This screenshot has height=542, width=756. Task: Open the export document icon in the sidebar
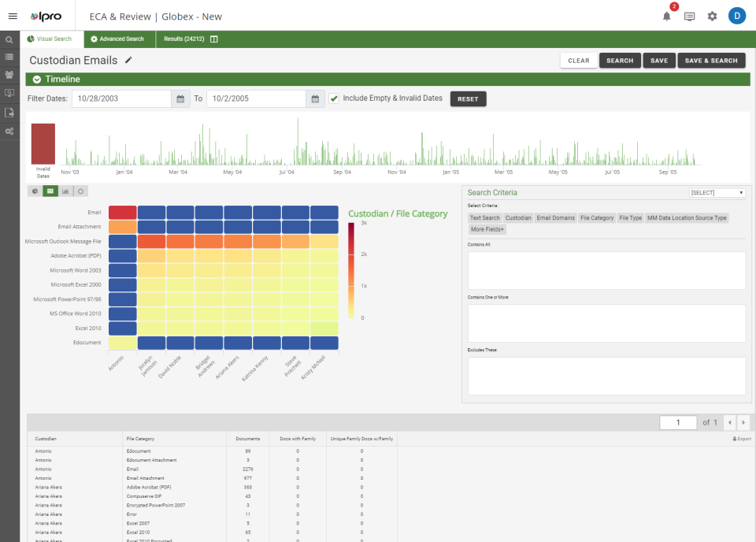click(x=9, y=113)
